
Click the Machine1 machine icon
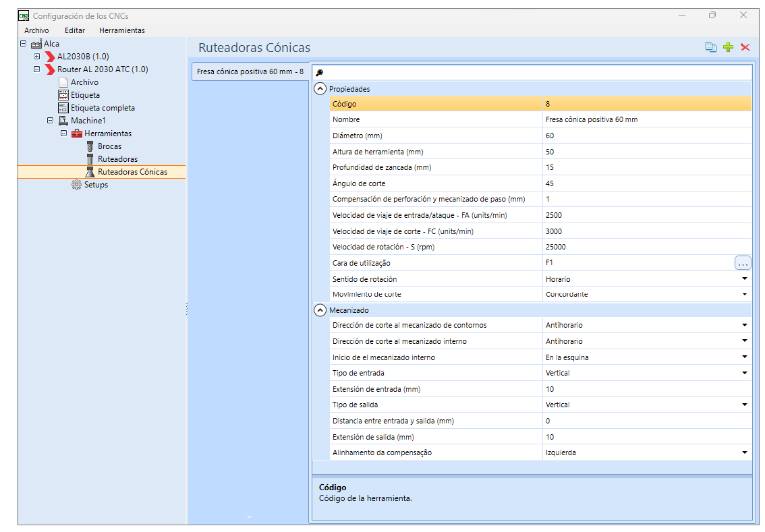pyautogui.click(x=63, y=121)
